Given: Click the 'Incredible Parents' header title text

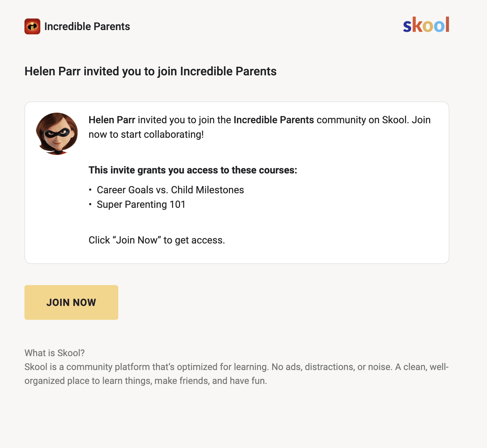Looking at the screenshot, I should click(x=87, y=26).
